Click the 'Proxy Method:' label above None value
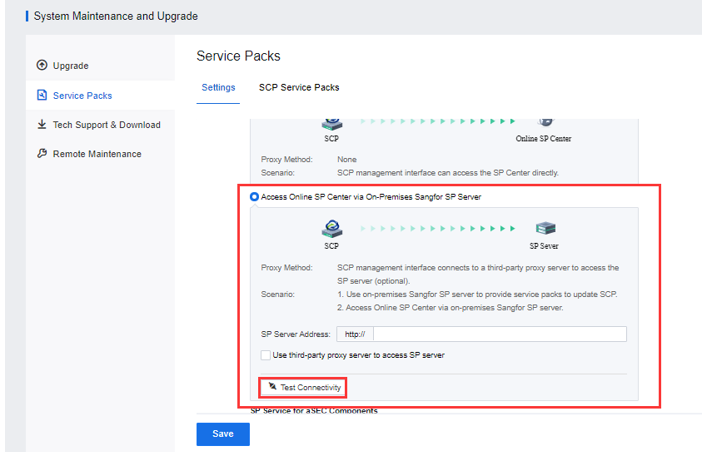Viewport: 702px width, 452px height. click(x=287, y=159)
